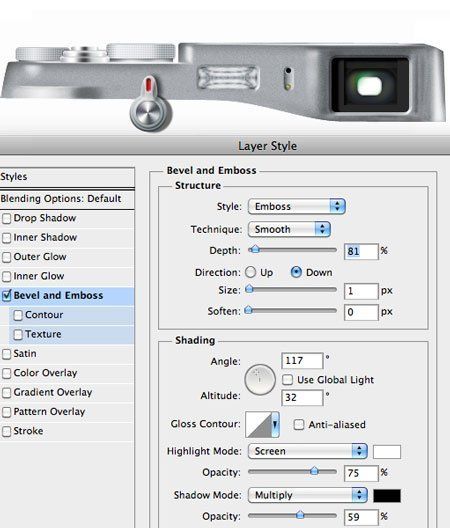This screenshot has height=528, width=450.
Task: Open the Highlight Mode dropdown showing Screen
Action: point(308,451)
